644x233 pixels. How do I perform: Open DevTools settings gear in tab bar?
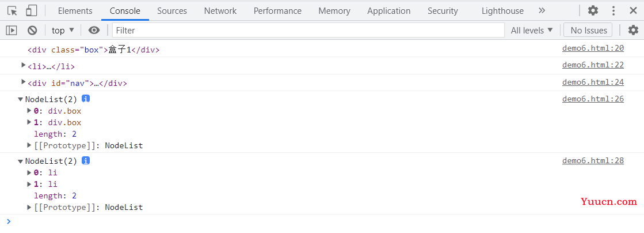(x=593, y=11)
